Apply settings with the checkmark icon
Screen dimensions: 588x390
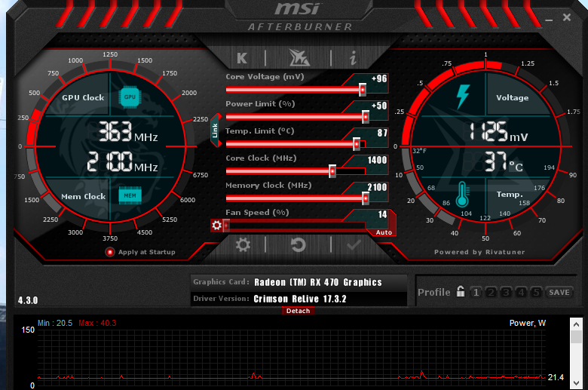point(354,245)
